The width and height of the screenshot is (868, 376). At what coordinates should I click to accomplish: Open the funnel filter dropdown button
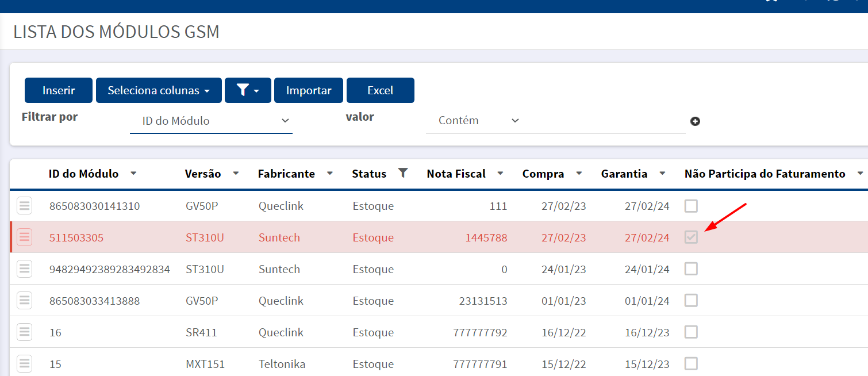[248, 90]
